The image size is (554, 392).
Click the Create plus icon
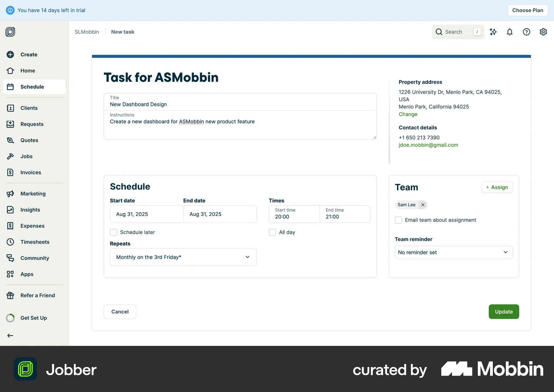coord(10,55)
